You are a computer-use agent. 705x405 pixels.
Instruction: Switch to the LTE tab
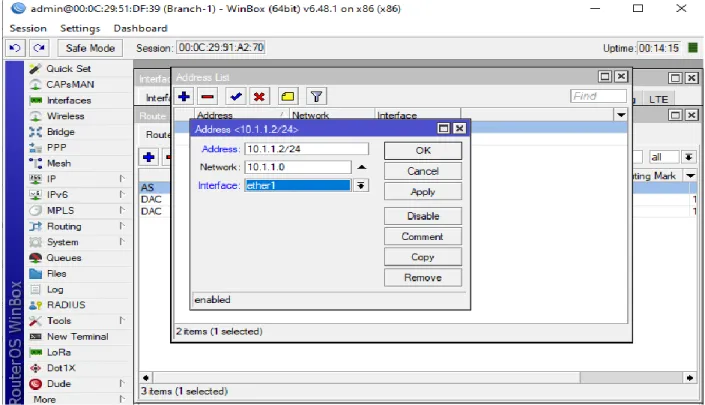(658, 99)
